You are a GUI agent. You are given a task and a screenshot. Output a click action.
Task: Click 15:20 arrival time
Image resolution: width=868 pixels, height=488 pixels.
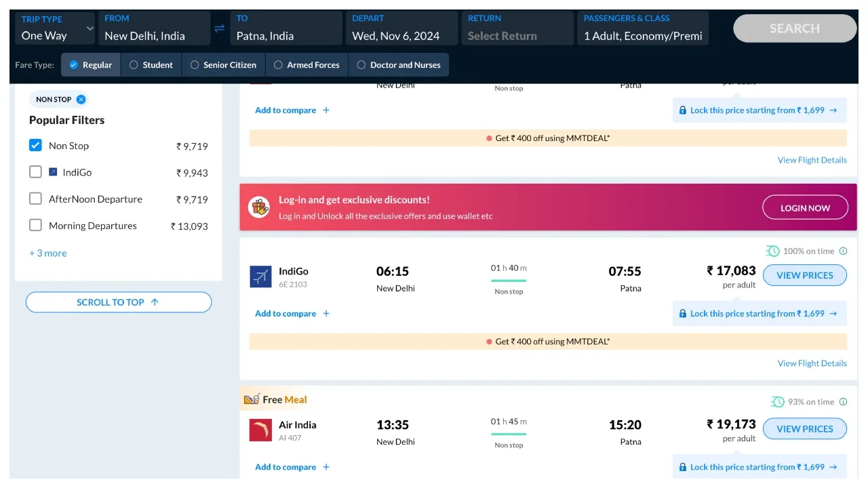(x=625, y=425)
